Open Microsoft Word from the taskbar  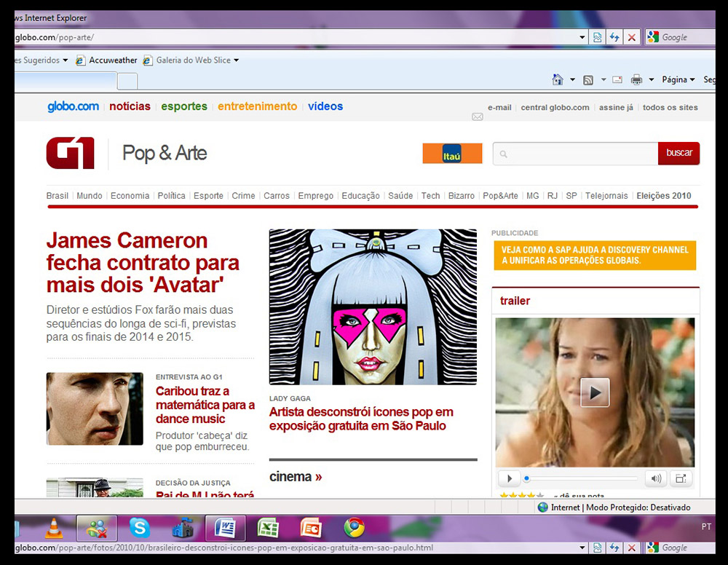tap(225, 529)
